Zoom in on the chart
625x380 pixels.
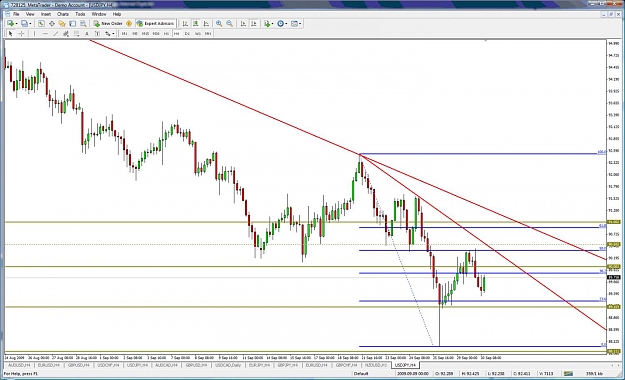[219, 24]
